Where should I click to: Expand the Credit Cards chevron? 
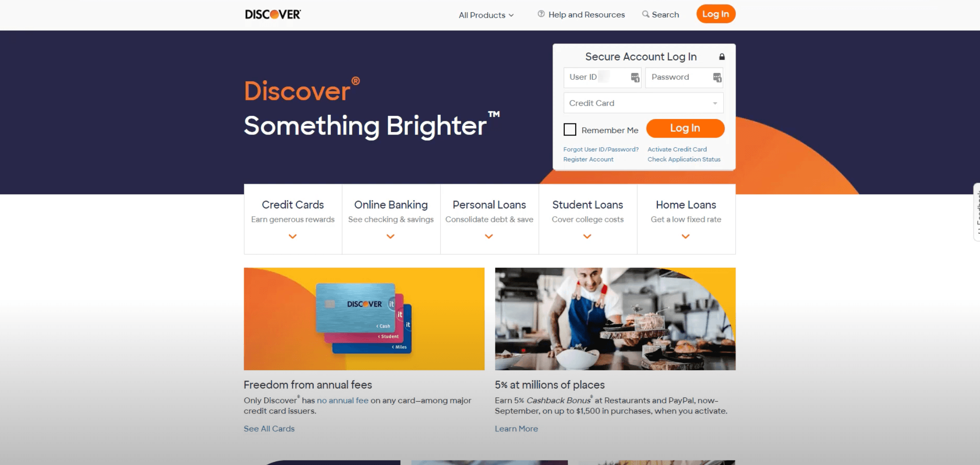[x=293, y=236]
